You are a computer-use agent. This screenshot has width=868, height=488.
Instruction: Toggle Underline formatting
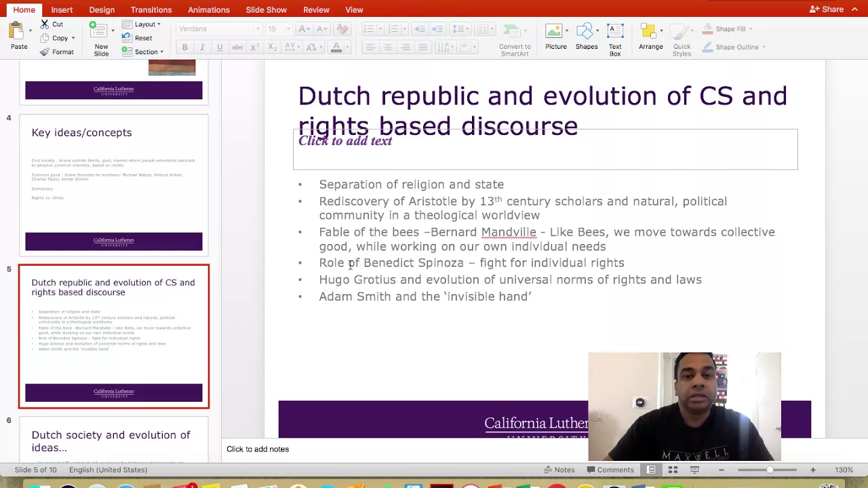pos(220,47)
